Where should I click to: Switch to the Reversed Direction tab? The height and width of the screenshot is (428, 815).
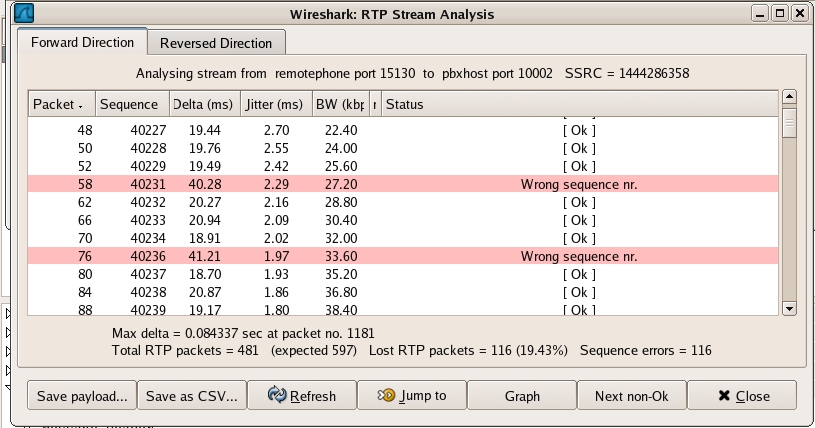tap(216, 43)
